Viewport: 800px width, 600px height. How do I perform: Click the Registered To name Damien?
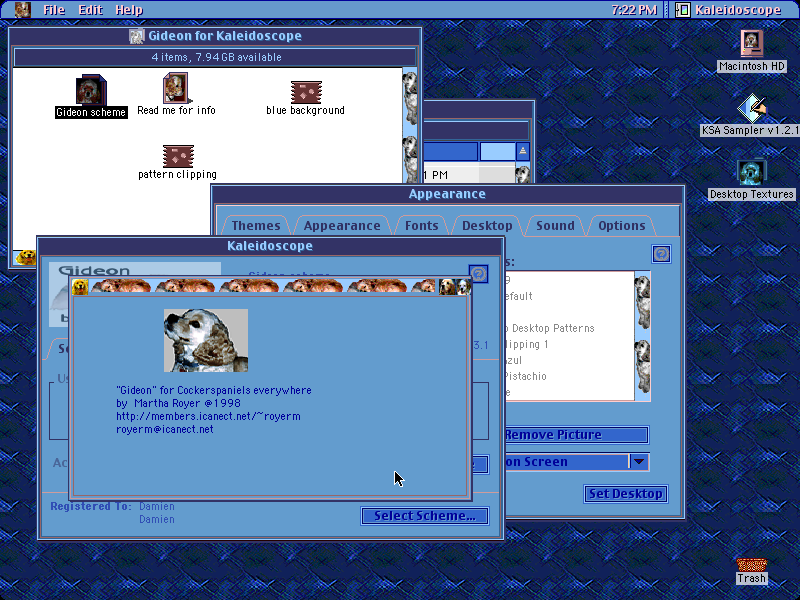click(157, 507)
